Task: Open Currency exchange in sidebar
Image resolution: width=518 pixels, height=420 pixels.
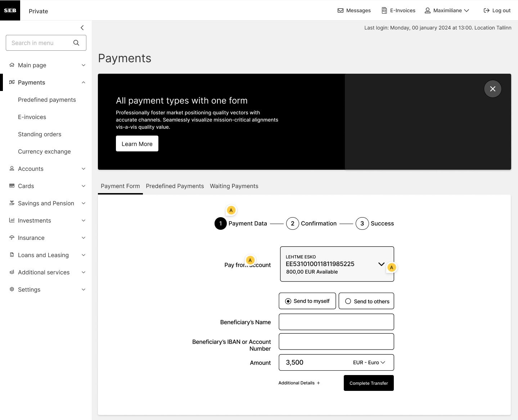Action: 44,151
